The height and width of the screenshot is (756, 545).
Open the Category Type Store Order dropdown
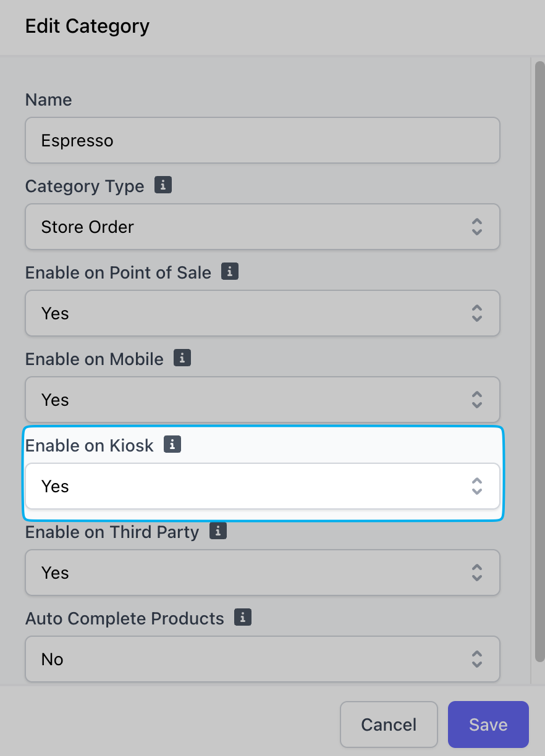[263, 227]
